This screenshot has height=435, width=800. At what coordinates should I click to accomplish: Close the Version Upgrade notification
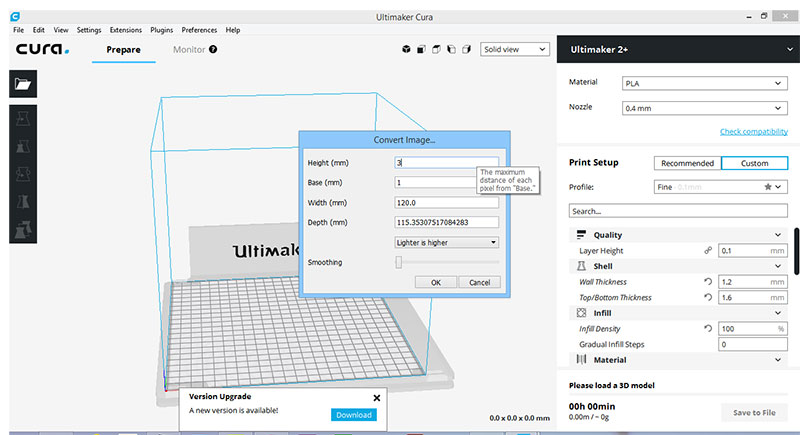(x=377, y=398)
